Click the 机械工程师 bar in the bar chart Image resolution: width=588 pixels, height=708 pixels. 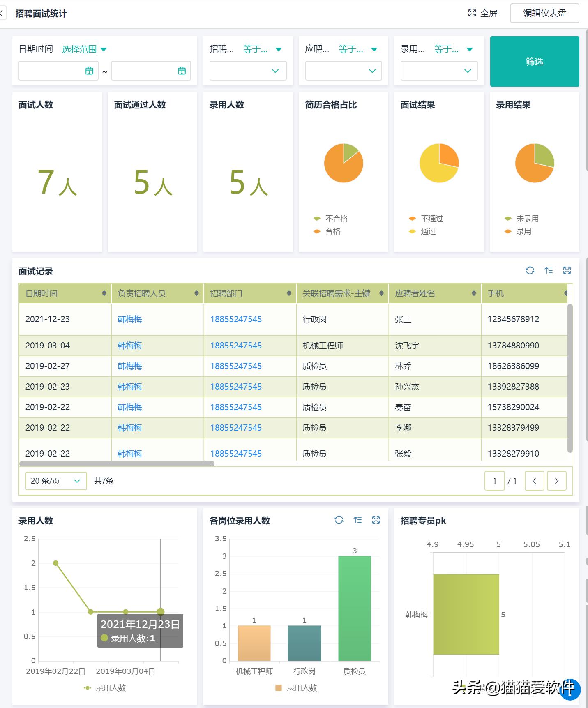254,643
